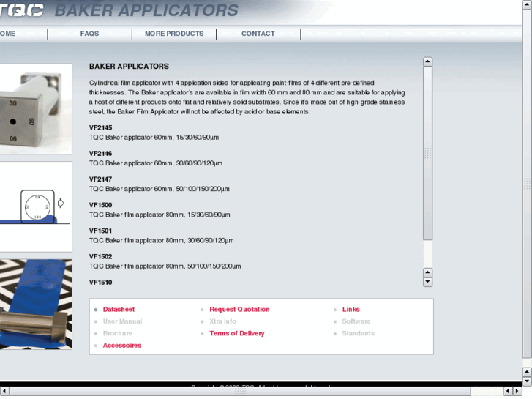
Task: Click the browser vertical scrollbar up arrow
Action: (x=527, y=4)
